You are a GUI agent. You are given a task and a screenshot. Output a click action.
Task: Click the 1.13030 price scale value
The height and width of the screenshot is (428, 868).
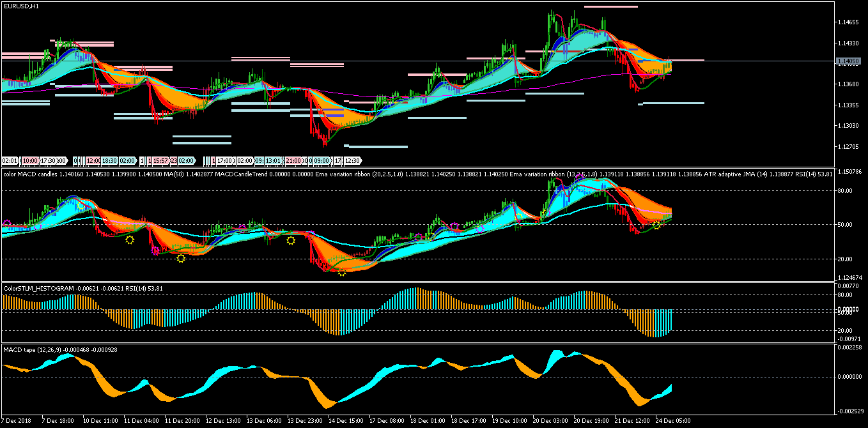click(x=847, y=126)
